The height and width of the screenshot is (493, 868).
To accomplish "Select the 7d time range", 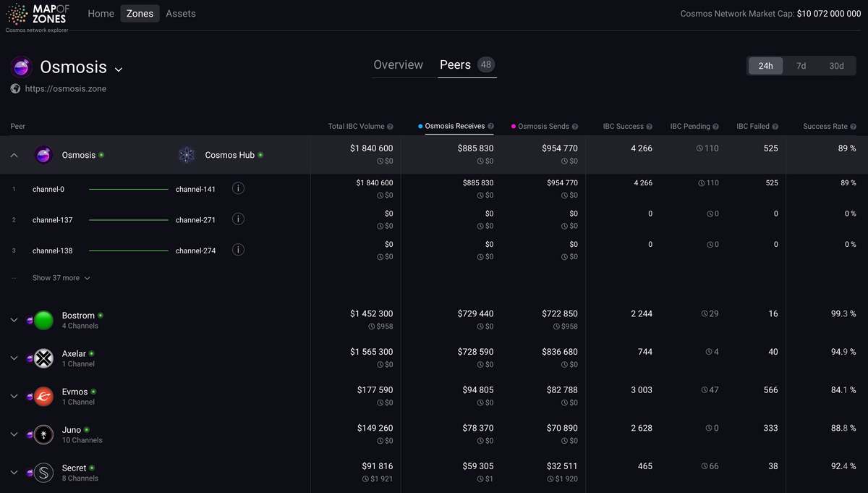I will 801,66.
